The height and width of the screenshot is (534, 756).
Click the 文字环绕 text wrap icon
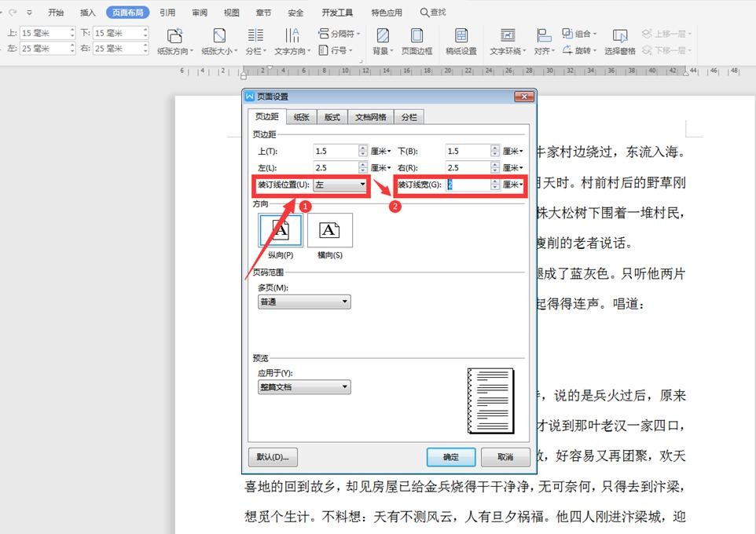pyautogui.click(x=508, y=36)
